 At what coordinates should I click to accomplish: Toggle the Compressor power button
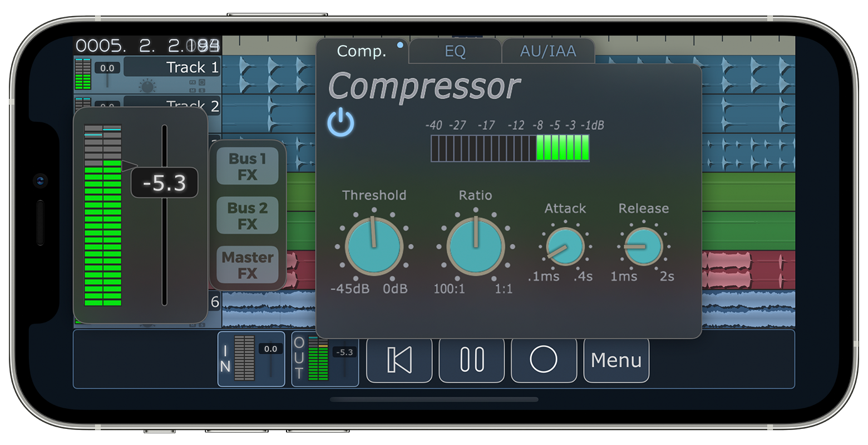[x=341, y=123]
